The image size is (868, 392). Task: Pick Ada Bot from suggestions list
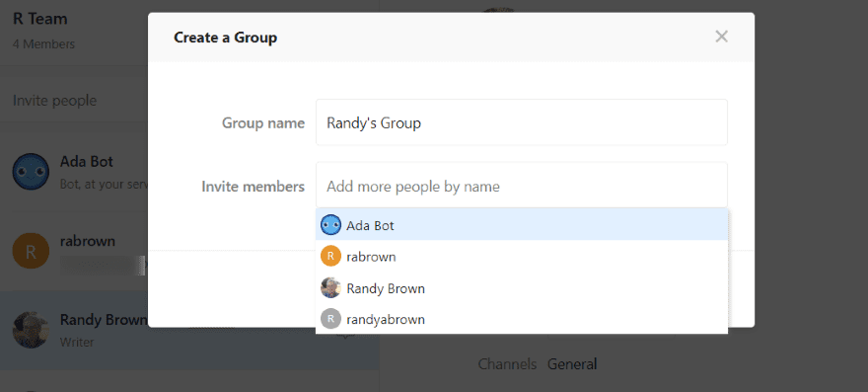tap(522, 225)
